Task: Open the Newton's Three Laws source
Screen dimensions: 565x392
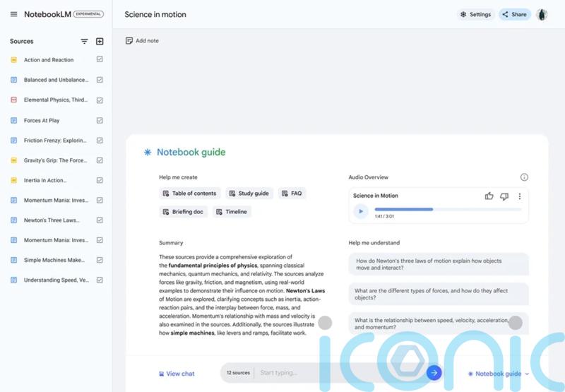Action: point(52,220)
